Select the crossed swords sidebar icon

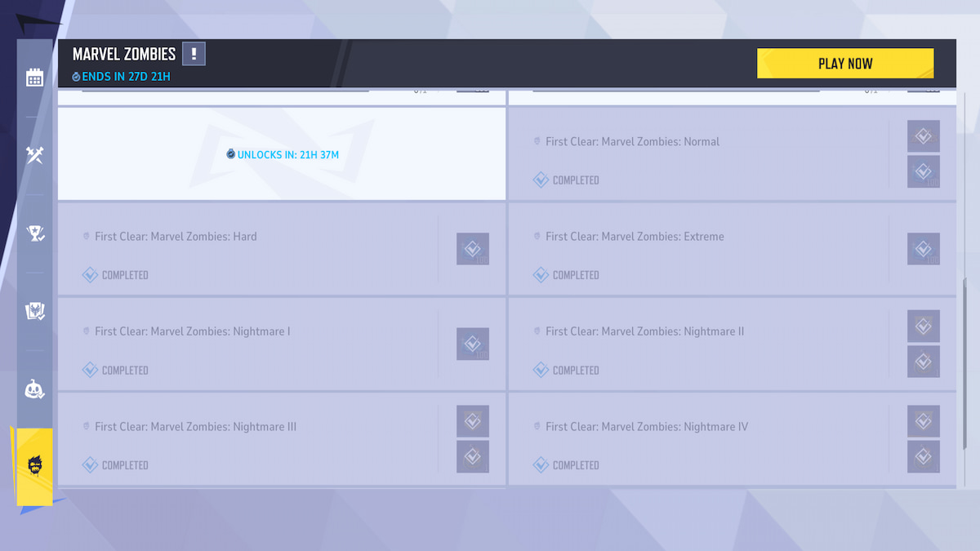[x=34, y=155]
